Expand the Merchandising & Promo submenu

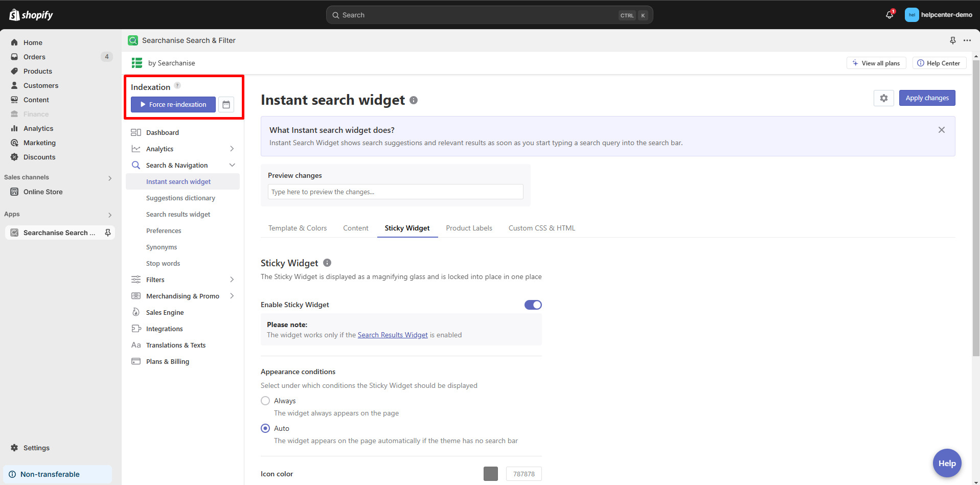pos(233,295)
